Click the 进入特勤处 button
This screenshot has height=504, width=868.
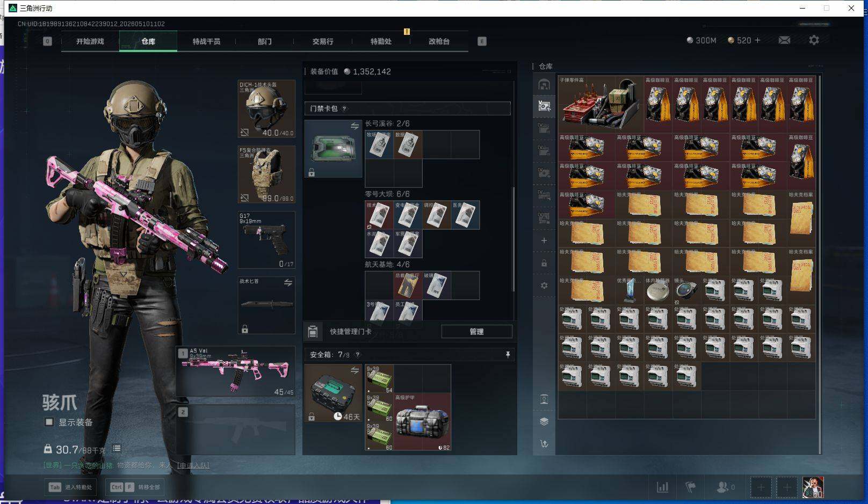[x=71, y=487]
